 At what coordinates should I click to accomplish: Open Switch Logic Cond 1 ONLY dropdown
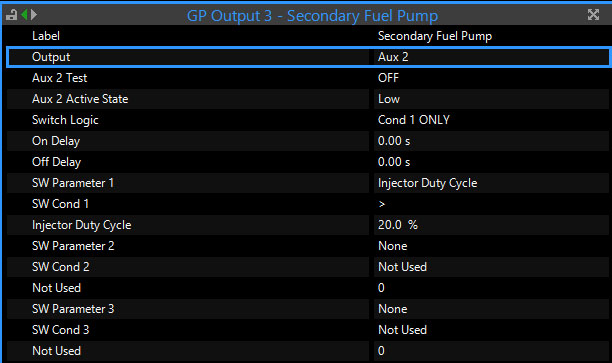pos(491,120)
